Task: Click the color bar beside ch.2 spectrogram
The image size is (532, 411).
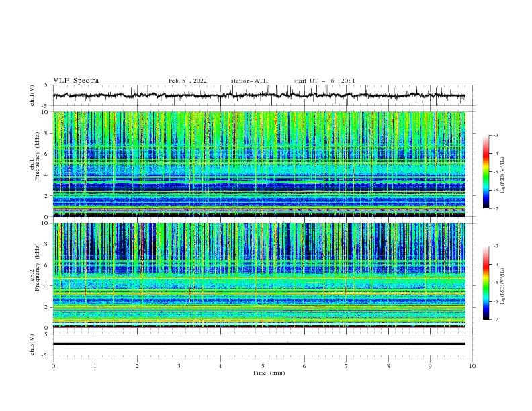Action: click(486, 283)
